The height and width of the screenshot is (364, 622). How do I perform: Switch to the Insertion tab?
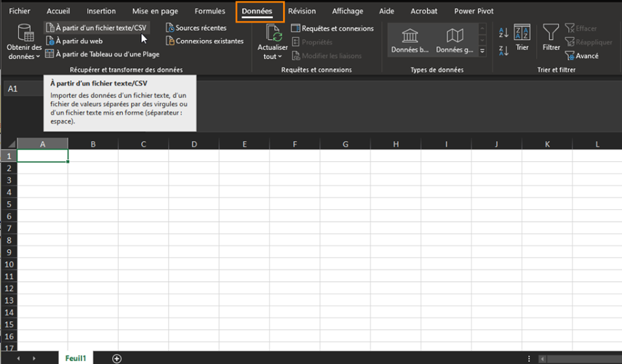(101, 11)
